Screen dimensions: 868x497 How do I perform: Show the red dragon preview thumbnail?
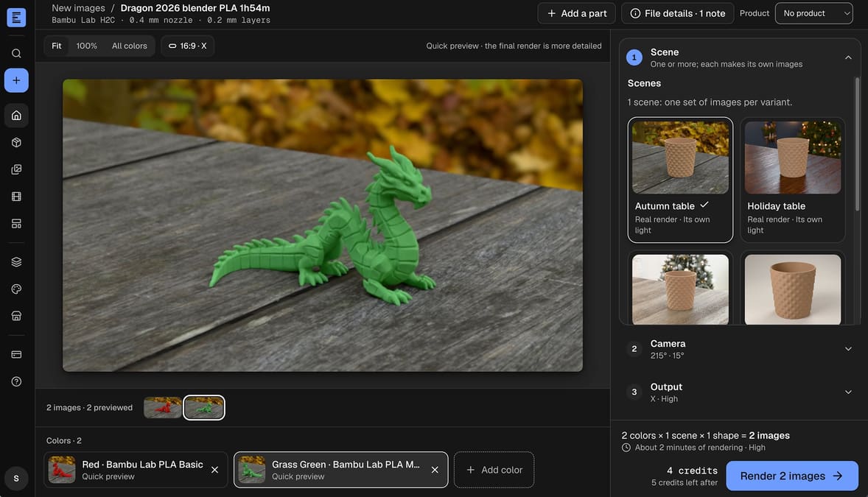pyautogui.click(x=162, y=408)
